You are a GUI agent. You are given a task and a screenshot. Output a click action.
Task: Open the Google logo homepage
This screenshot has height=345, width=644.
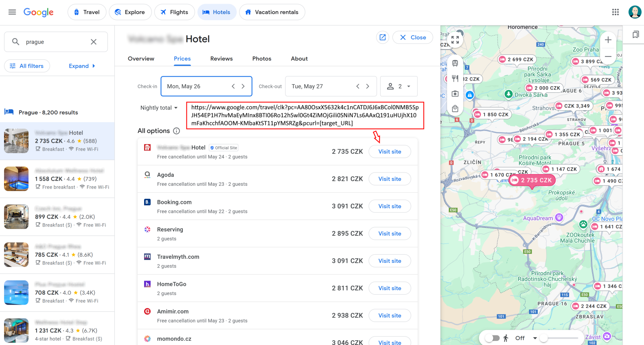point(38,12)
